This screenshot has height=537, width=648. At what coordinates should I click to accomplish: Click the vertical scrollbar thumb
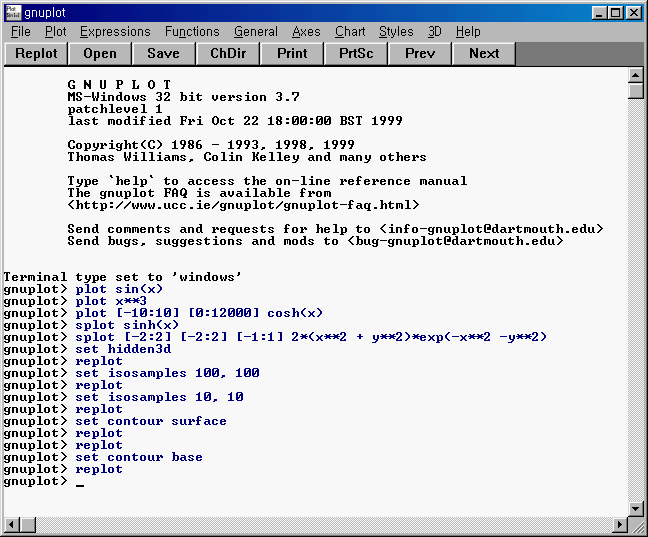tap(636, 91)
